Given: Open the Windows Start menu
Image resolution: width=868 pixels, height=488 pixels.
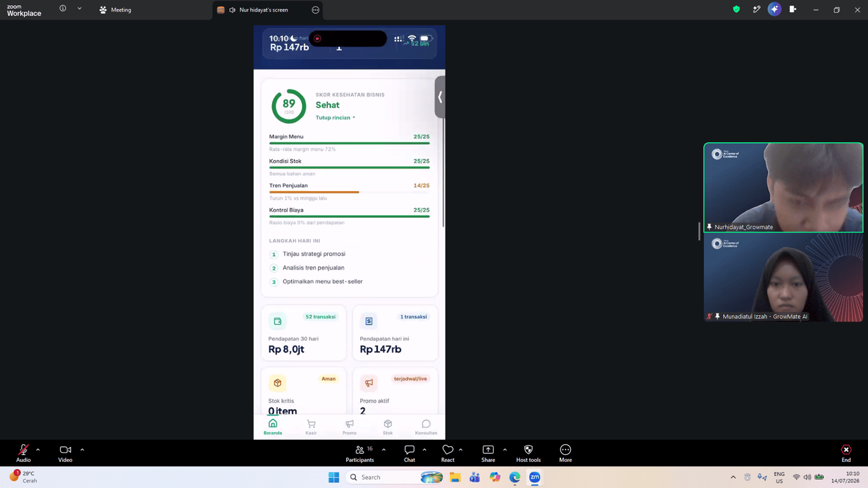Looking at the screenshot, I should point(334,477).
